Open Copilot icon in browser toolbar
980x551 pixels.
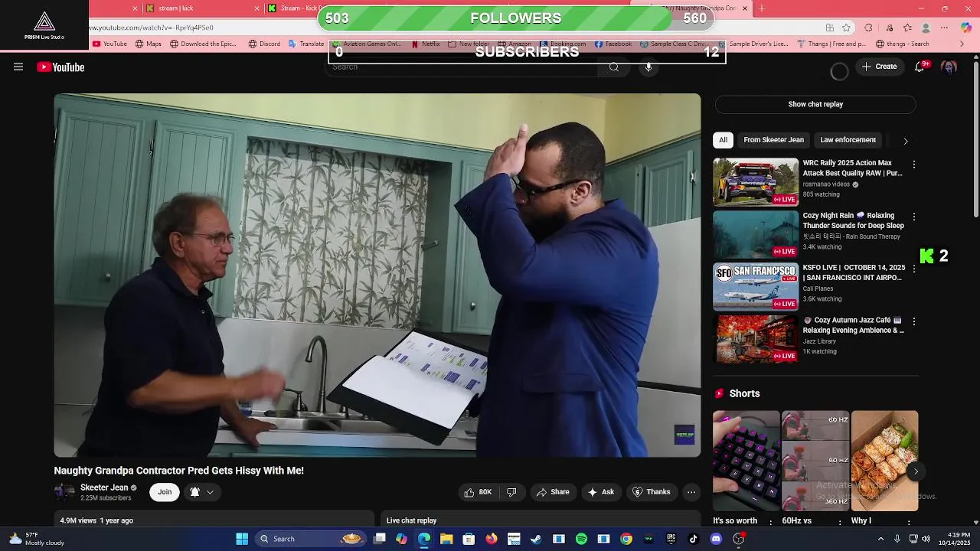click(965, 28)
